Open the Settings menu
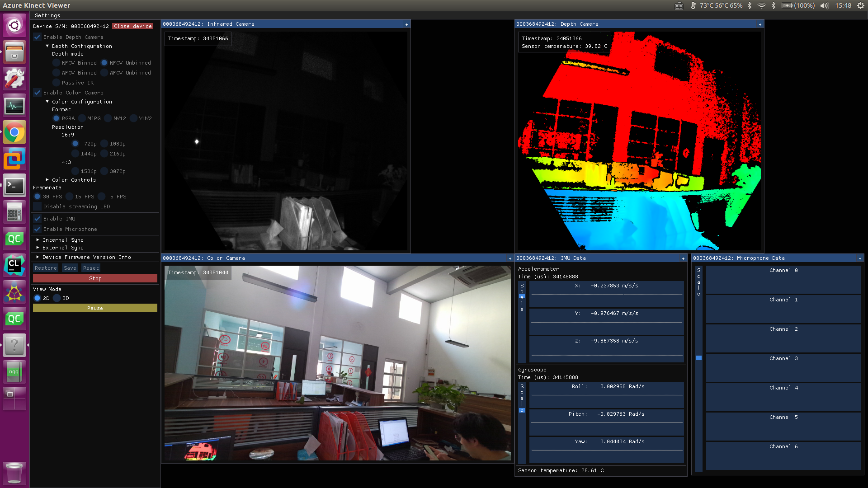 click(x=47, y=15)
